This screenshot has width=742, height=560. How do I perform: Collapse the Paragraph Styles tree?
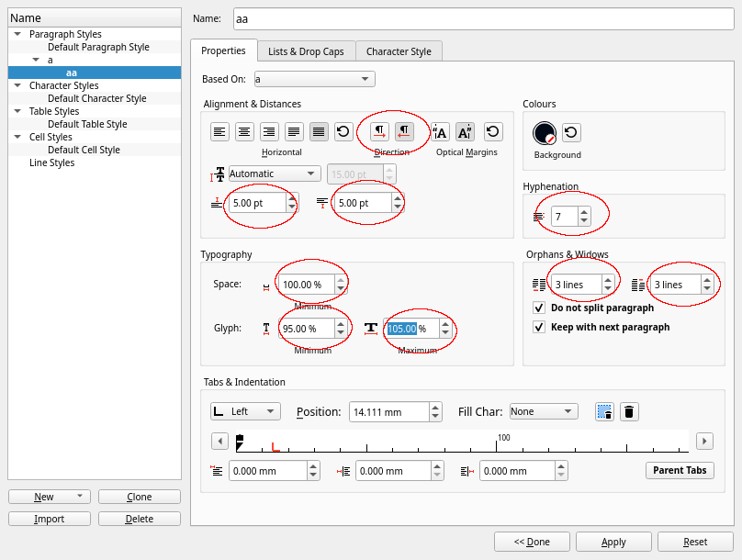pos(17,34)
